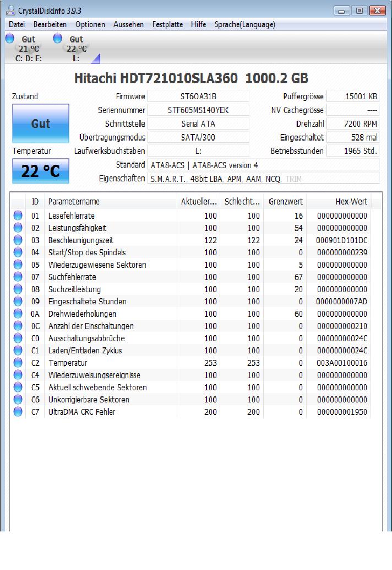Image resolution: width=392 pixels, height=570 pixels.
Task: Click status orb for Temperatur attribute row
Action: coord(18,362)
